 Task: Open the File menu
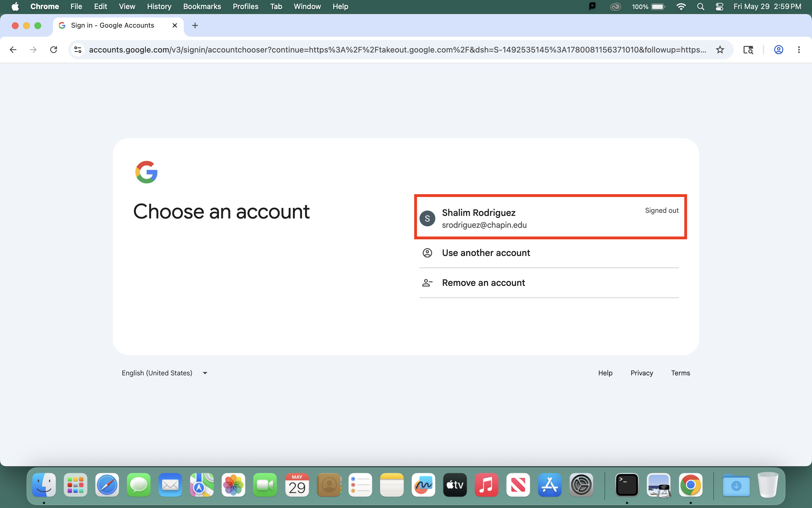[x=76, y=6]
